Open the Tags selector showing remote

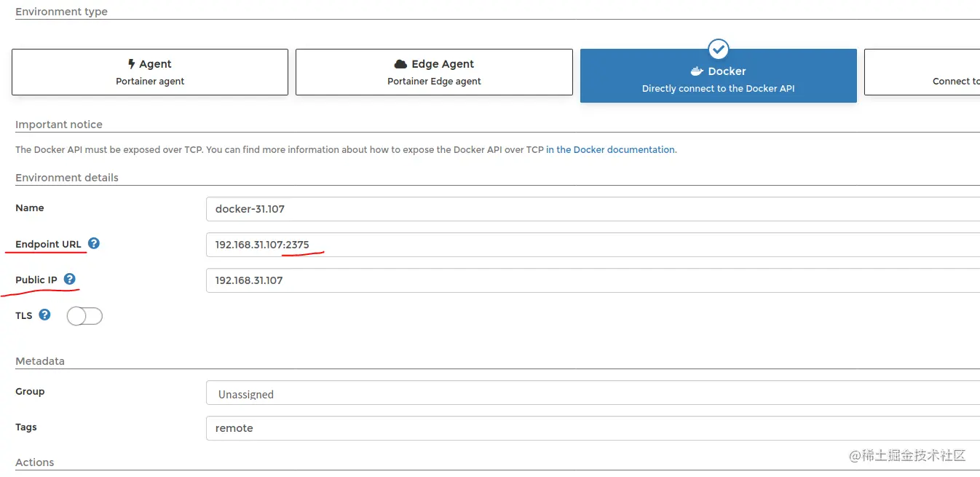(x=593, y=428)
